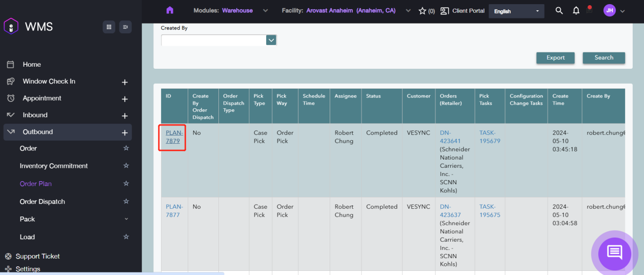Expand the Modules Warehouse dropdown
The width and height of the screenshot is (644, 275).
[265, 11]
